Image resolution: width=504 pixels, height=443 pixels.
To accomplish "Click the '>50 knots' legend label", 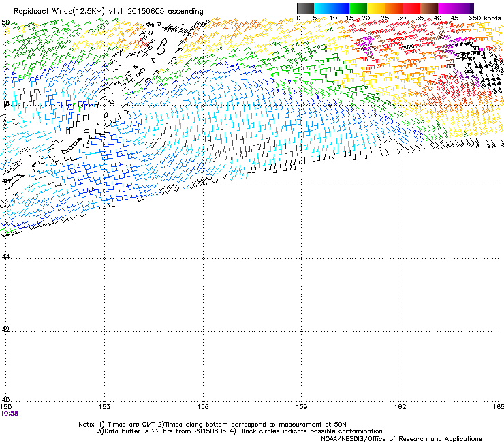I will (x=484, y=18).
